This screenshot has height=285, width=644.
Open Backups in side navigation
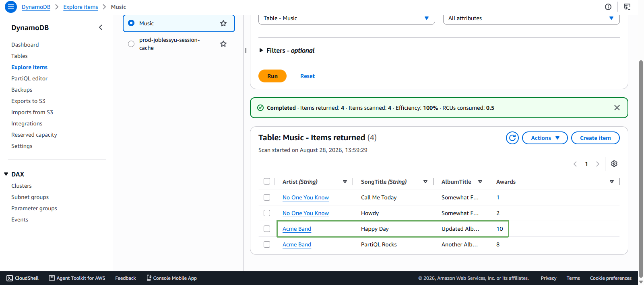tap(22, 90)
